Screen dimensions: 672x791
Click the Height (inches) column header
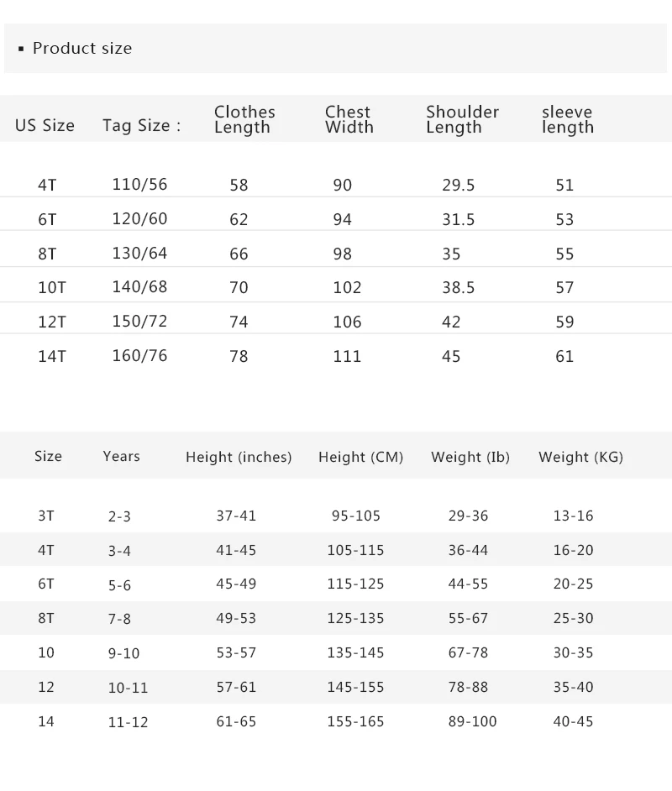click(239, 457)
